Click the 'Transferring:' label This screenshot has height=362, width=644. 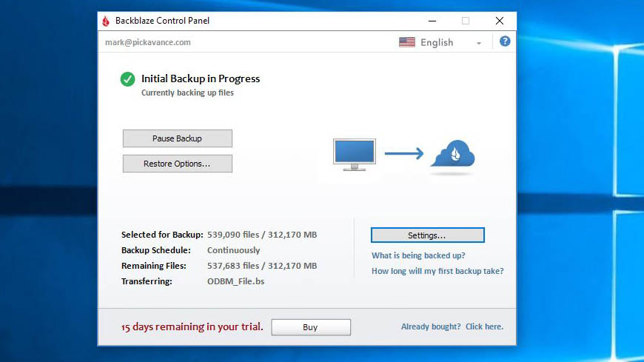click(147, 281)
